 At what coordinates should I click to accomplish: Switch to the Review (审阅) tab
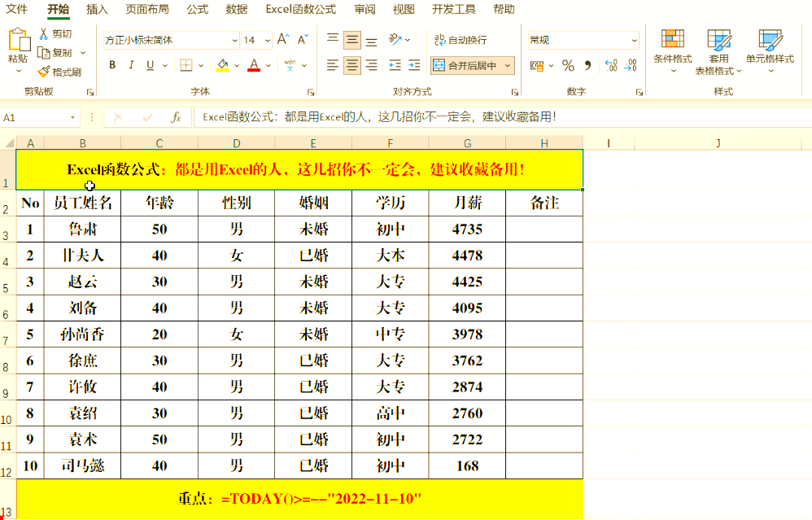(365, 9)
